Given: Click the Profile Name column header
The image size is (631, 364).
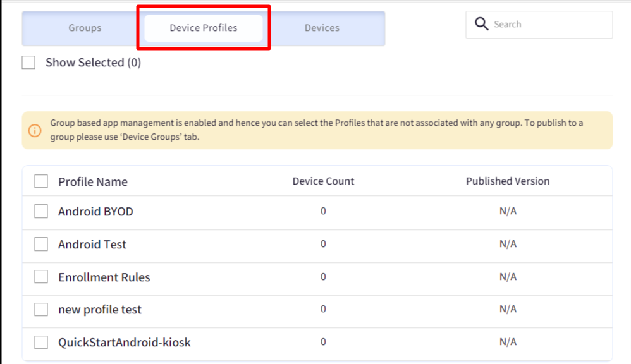Looking at the screenshot, I should click(93, 182).
